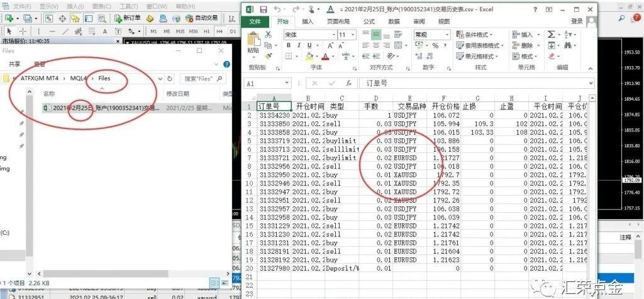644x299 pixels.
Task: Toggle AutoTrading in MT4 toolbar
Action: pos(202,18)
